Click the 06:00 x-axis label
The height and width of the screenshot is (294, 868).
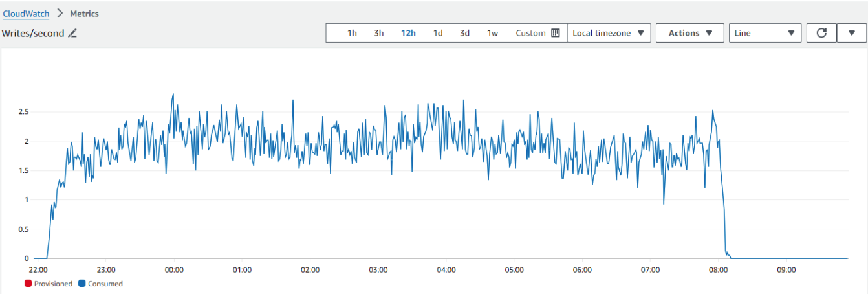[582, 269]
